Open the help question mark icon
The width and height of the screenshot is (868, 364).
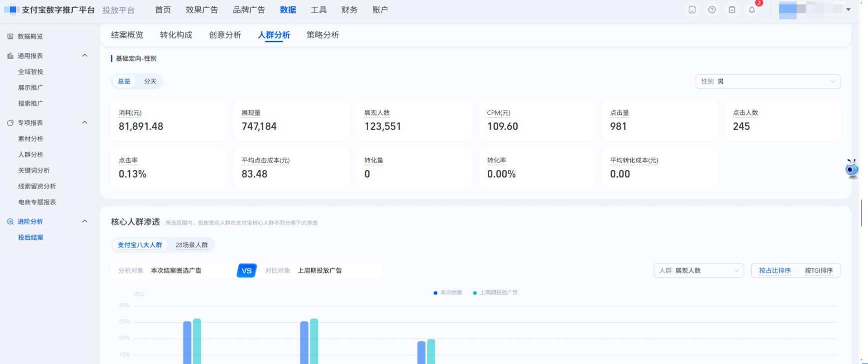click(712, 9)
